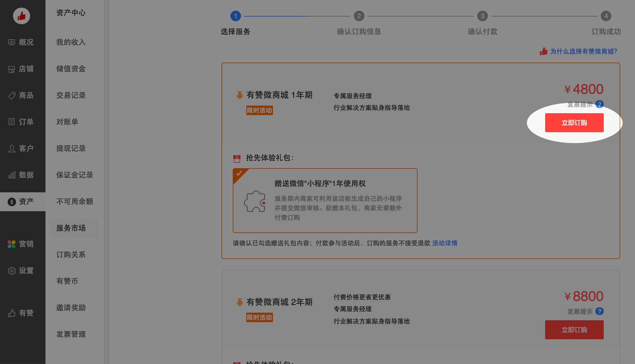Click ¥8800 price
Viewport: 635px width, 364px height.
pyautogui.click(x=584, y=296)
